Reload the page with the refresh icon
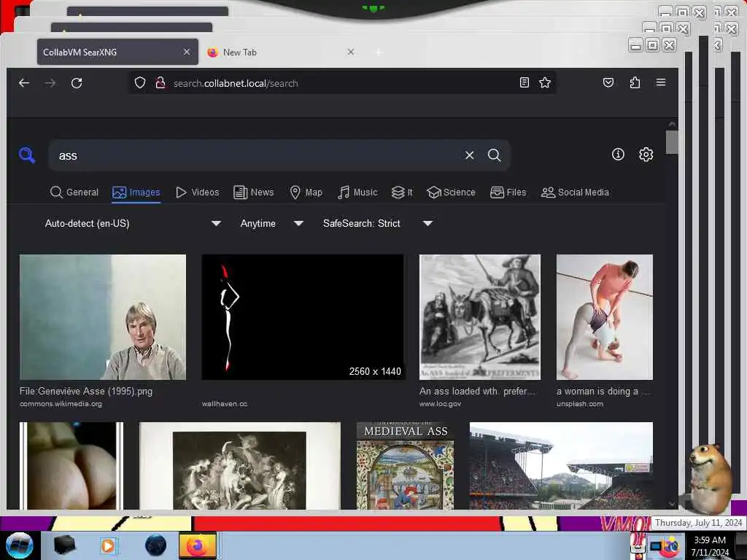Viewport: 747px width, 560px height. pos(77,83)
